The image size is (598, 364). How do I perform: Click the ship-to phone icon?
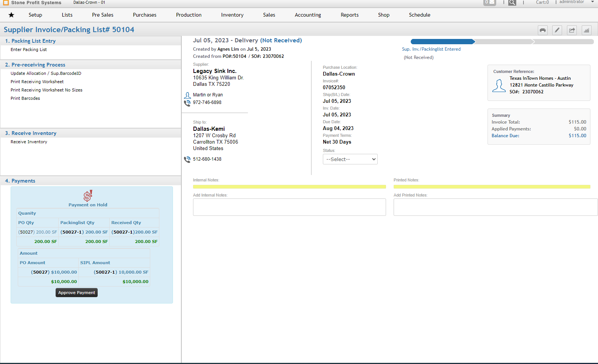pyautogui.click(x=187, y=160)
